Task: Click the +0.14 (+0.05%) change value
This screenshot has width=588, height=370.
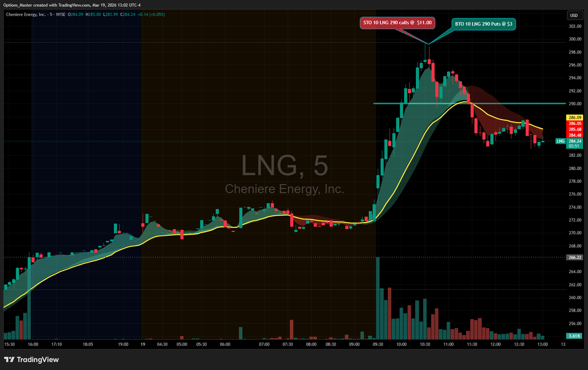Action: coord(151,15)
